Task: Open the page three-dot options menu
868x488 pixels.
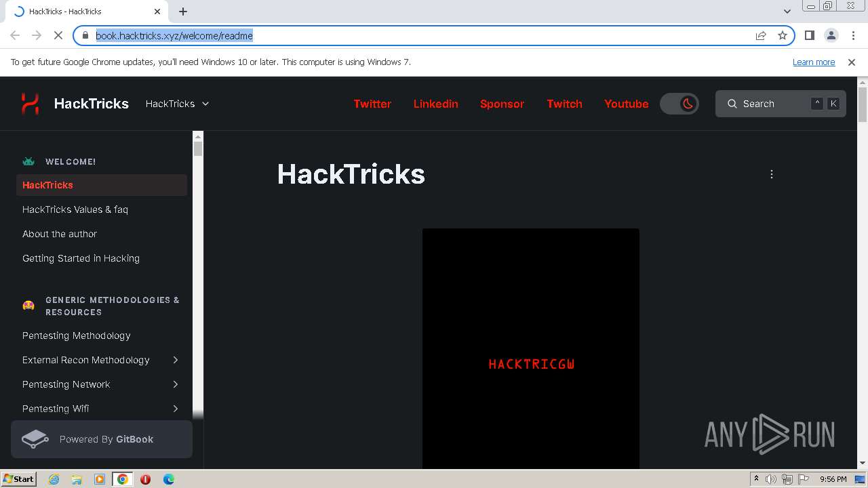Action: pos(772,174)
